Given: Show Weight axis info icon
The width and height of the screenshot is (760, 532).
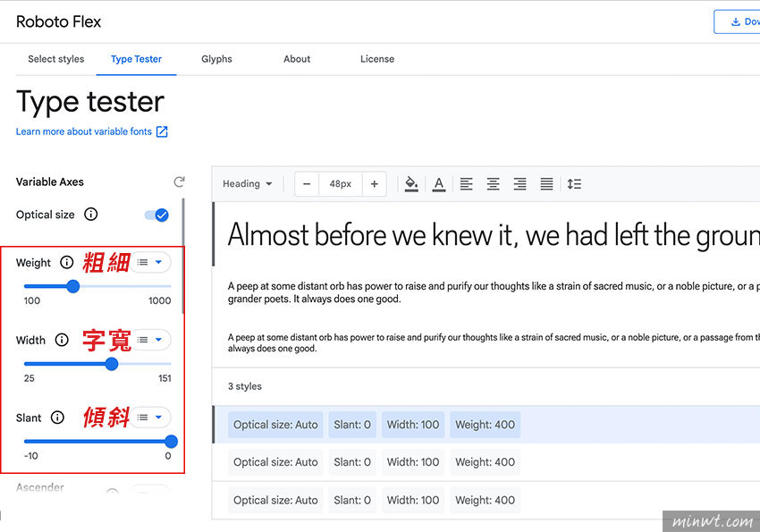Looking at the screenshot, I should (66, 262).
